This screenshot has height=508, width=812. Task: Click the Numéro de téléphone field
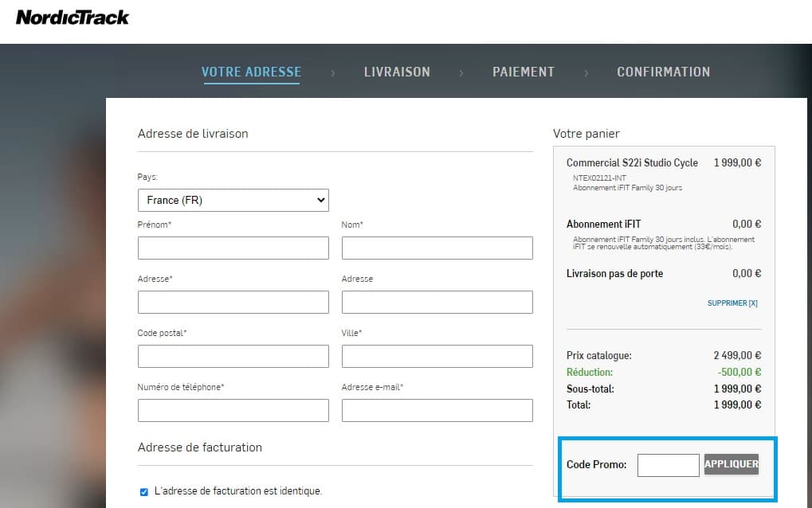(233, 410)
